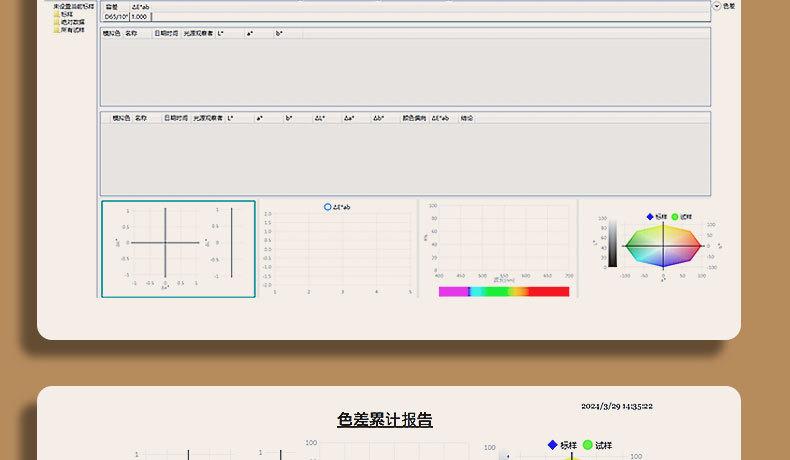The width and height of the screenshot is (790, 460).
Task: Sort standards table by 模拟色 column
Action: (112, 33)
